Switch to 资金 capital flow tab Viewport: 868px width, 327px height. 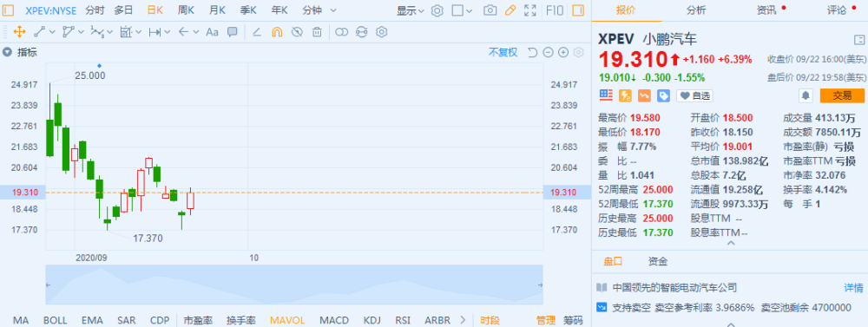[x=658, y=261]
